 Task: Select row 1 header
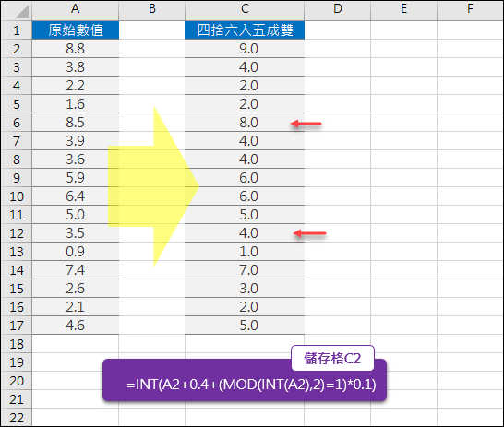click(x=17, y=30)
